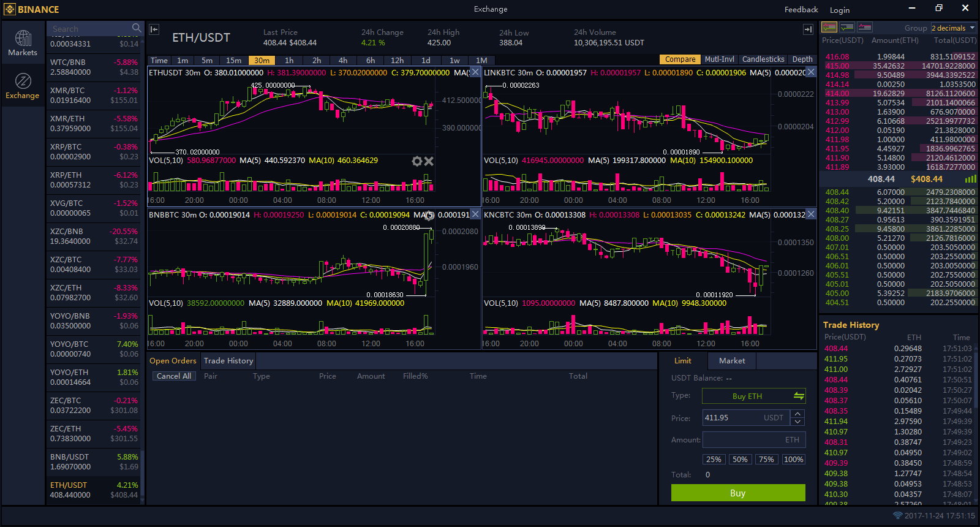Switch buy/sell type with swap arrows icon
The image size is (980, 527).
click(799, 396)
